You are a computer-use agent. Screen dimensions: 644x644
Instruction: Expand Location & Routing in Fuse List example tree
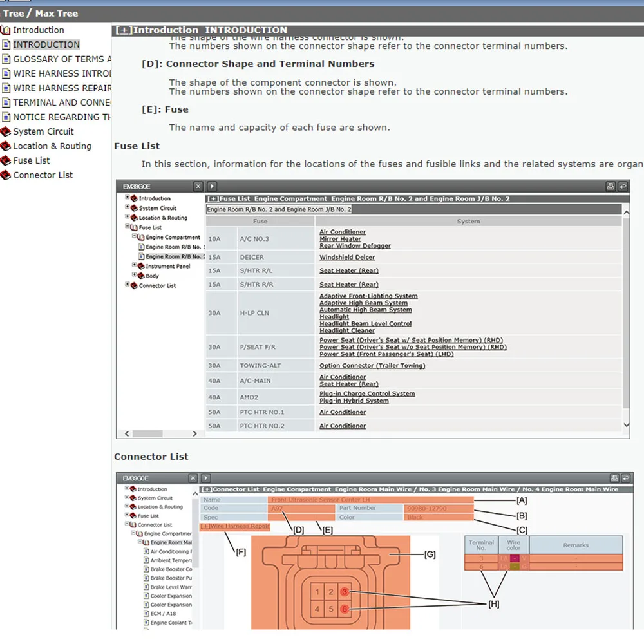tap(128, 217)
